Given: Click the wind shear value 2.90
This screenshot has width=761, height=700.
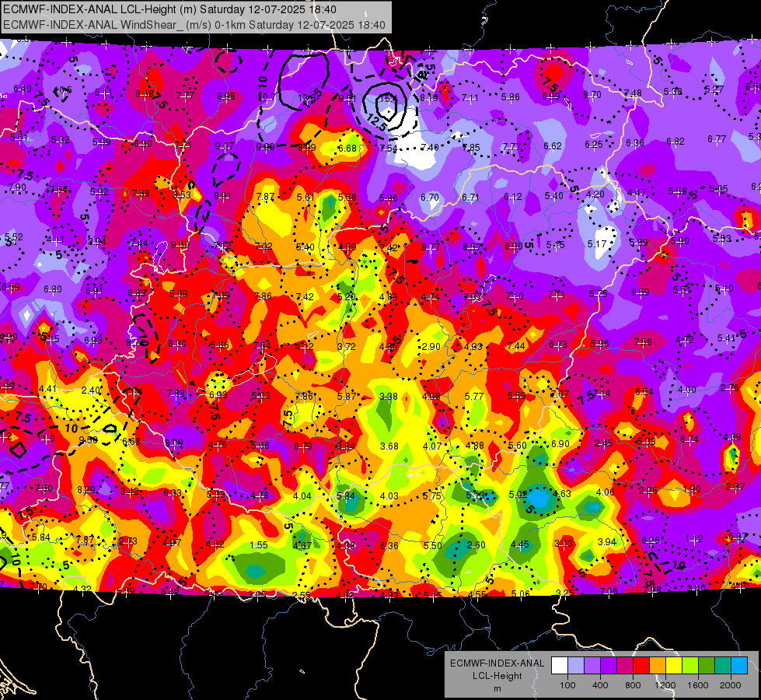Looking at the screenshot, I should click(431, 346).
